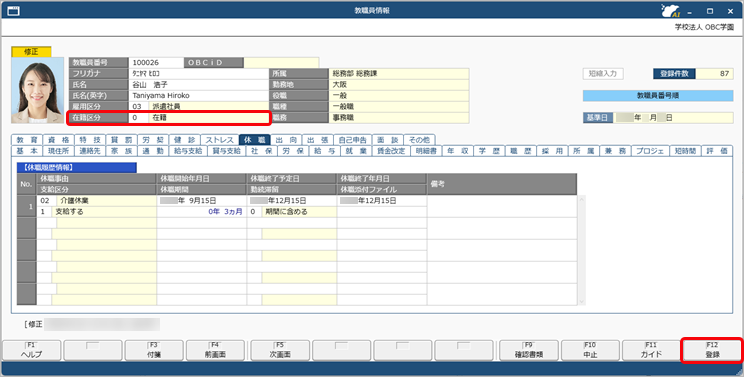Switch to the 基本 tab
The width and height of the screenshot is (744, 377).
27,151
